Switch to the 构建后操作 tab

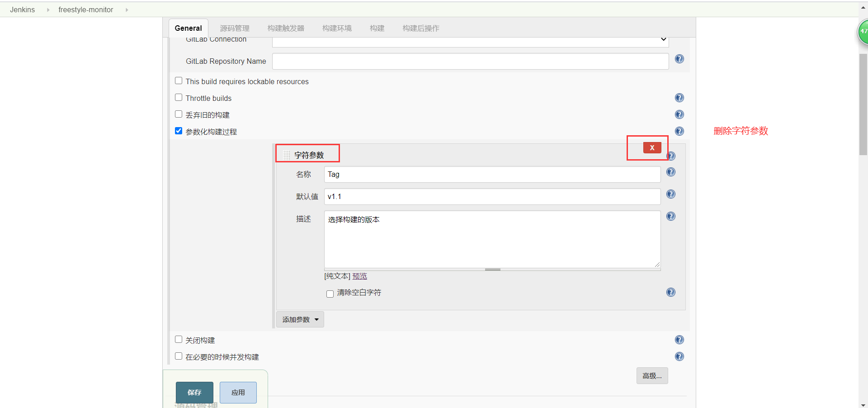point(421,28)
